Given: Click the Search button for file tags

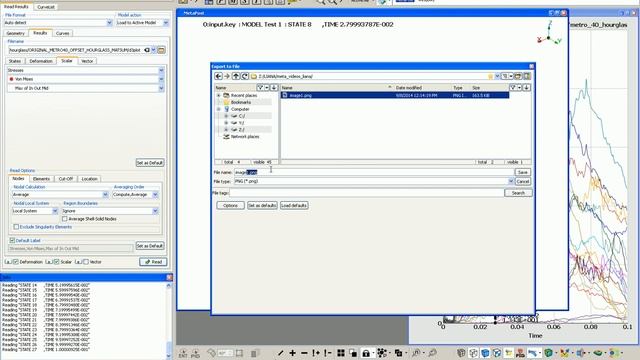Looking at the screenshot, I should click(518, 193).
